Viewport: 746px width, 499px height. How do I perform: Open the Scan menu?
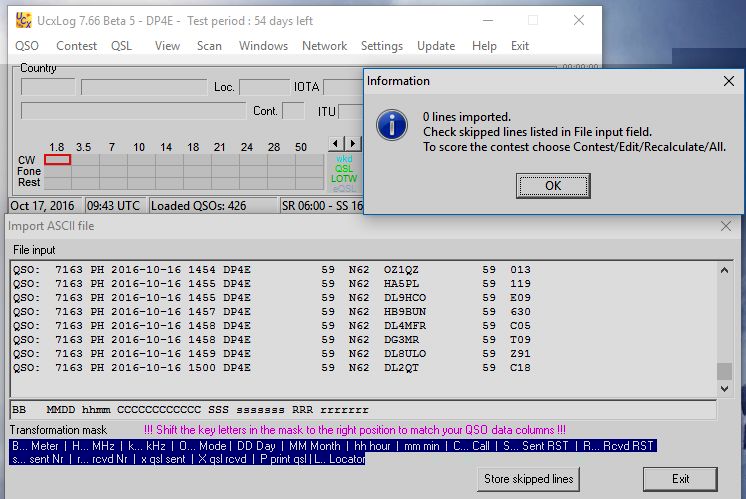pyautogui.click(x=209, y=46)
